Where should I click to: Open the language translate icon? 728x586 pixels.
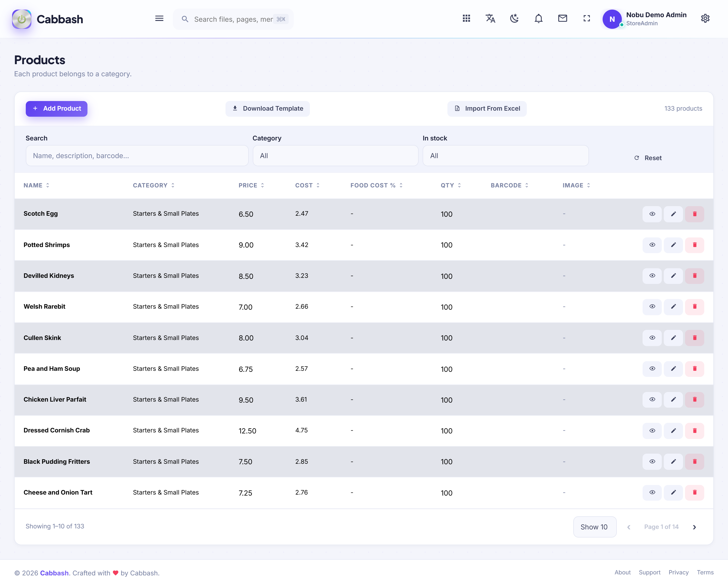click(x=490, y=19)
